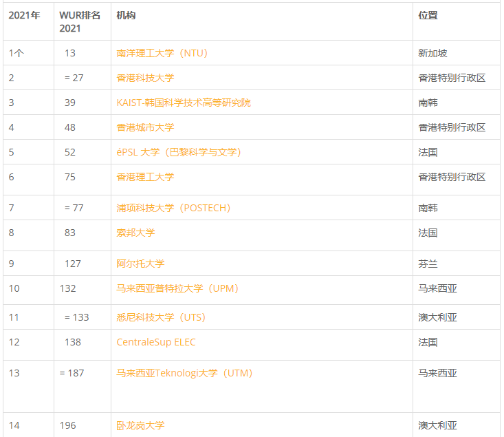504x437 pixels.
Task: Select 南韩 in the KAIST row
Action: [x=428, y=103]
